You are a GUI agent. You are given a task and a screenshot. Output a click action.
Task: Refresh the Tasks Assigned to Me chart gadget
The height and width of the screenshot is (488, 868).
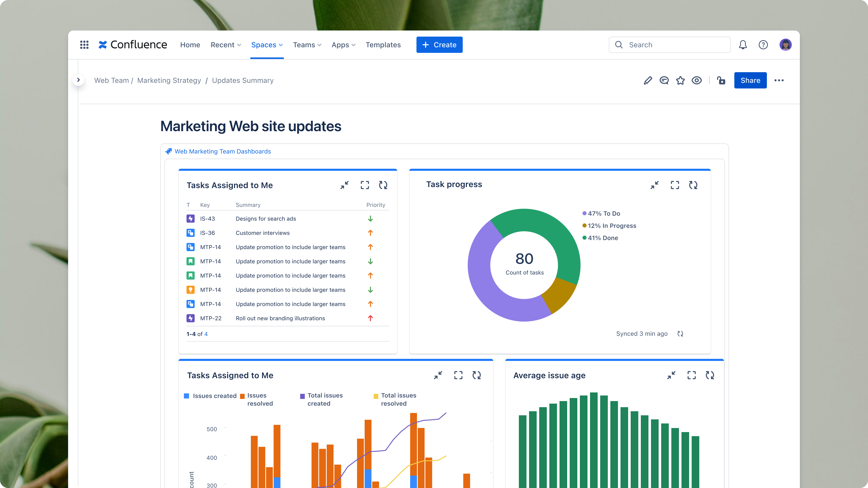tap(476, 375)
